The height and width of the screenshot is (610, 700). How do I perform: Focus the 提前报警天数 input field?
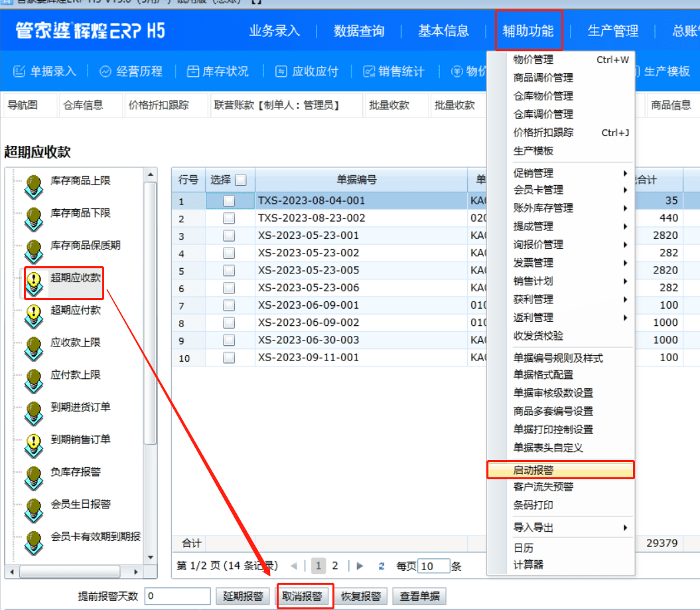point(178,596)
